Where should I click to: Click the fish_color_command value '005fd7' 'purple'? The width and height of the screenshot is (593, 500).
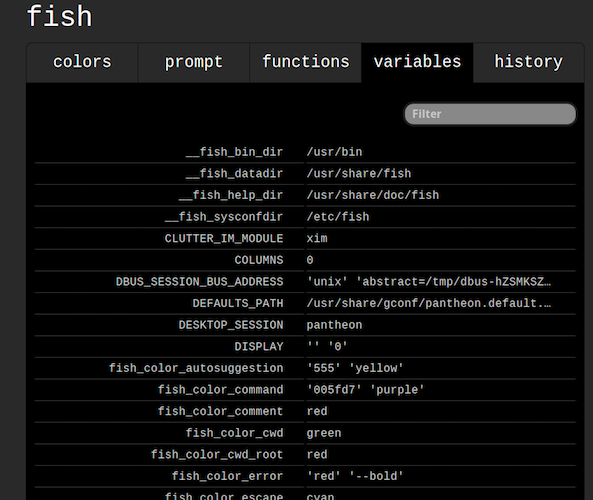click(x=366, y=390)
